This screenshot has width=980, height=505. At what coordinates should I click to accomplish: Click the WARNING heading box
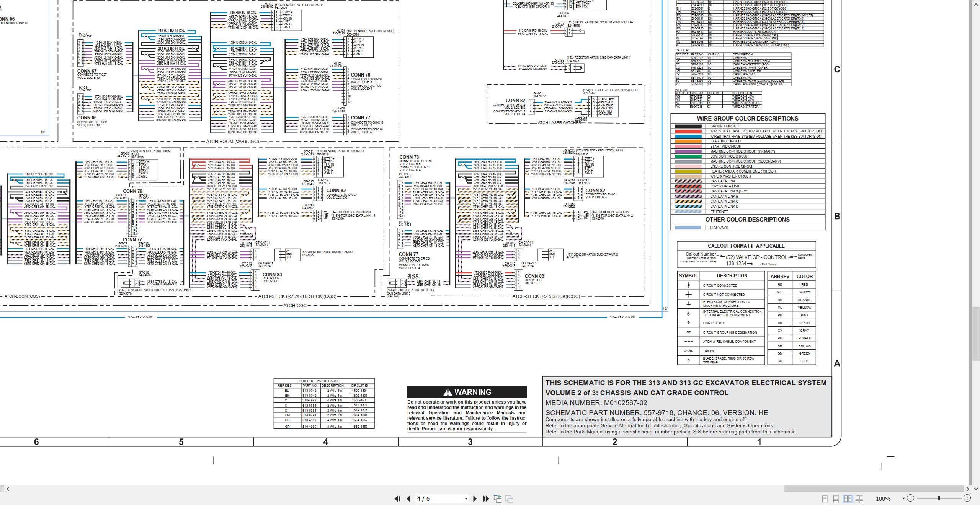[467, 392]
